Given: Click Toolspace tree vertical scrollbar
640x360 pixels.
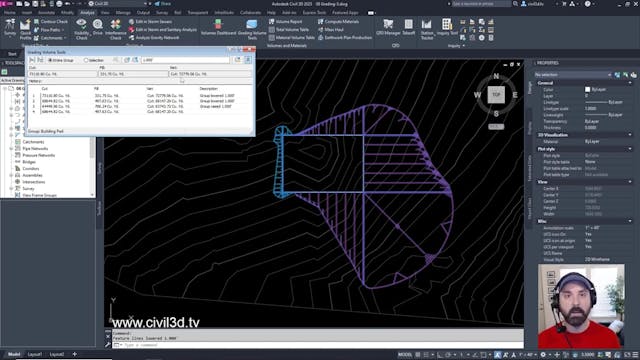Looking at the screenshot, I should click(92, 167).
